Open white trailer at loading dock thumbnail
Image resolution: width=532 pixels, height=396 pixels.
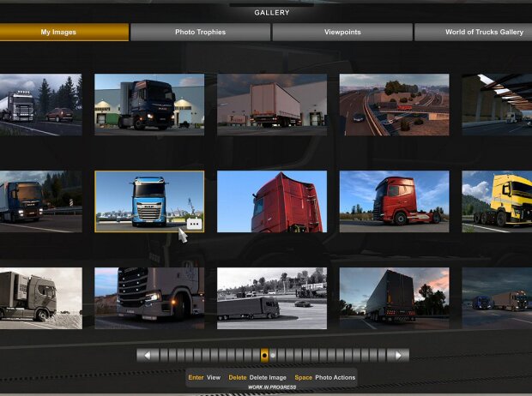pos(272,105)
